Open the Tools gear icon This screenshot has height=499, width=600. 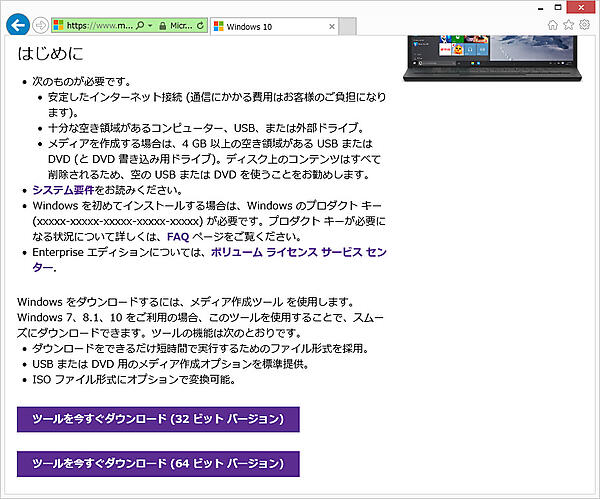584,25
